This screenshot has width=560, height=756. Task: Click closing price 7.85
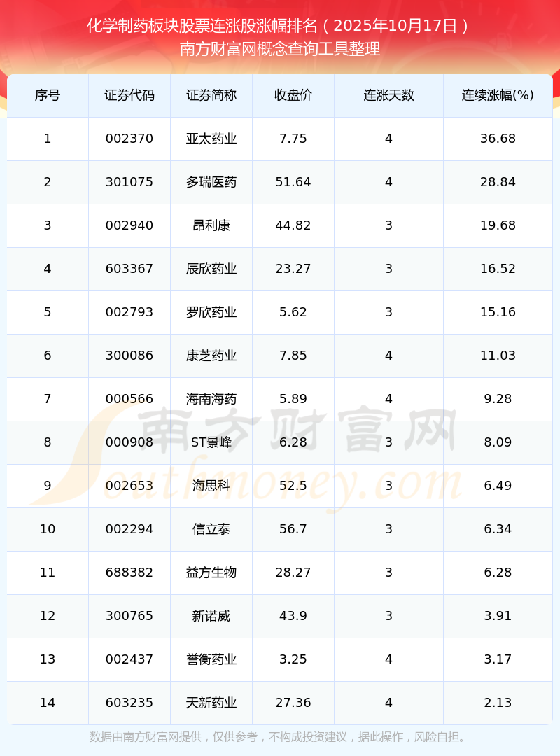pos(293,356)
